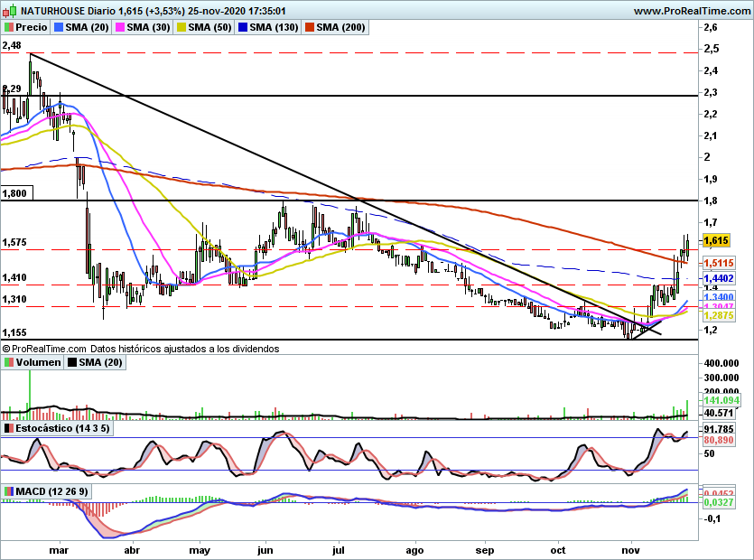This screenshot has height=560, width=754.
Task: Open the Precio legend label
Action: tap(32, 27)
